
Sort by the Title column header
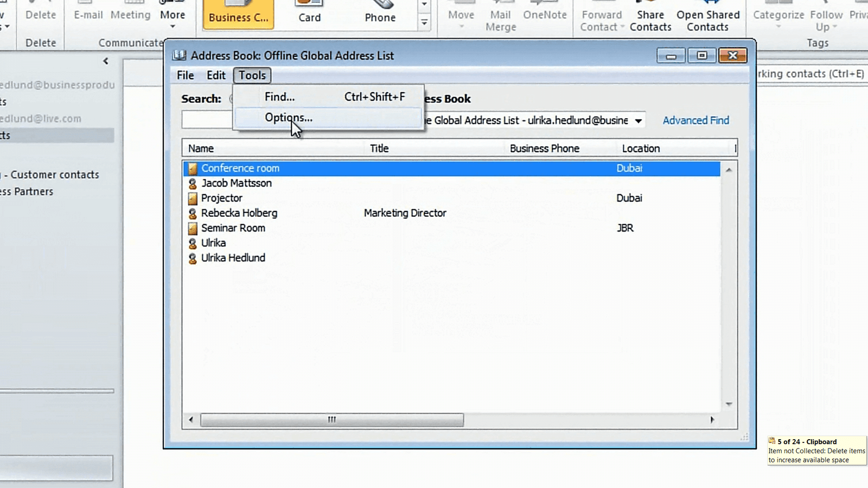click(x=435, y=149)
